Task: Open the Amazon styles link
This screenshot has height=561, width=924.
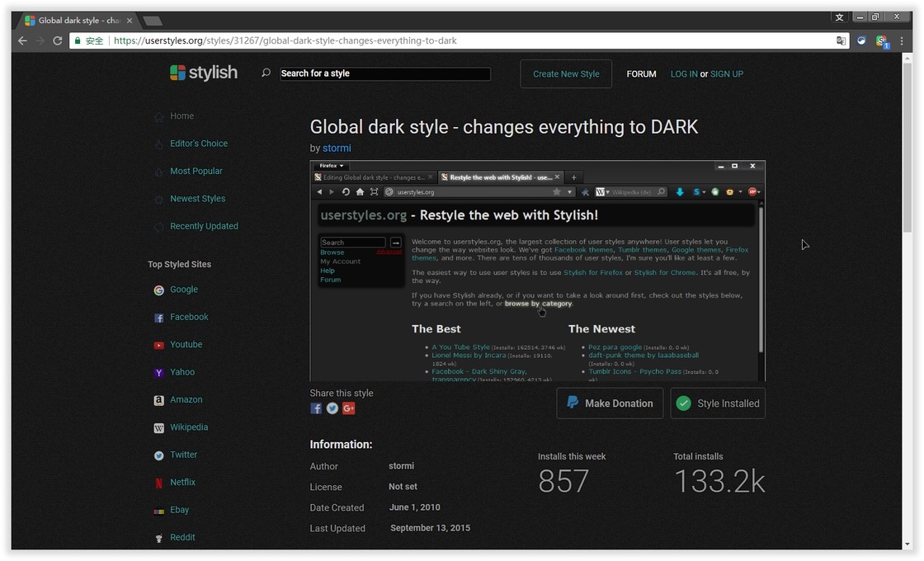Action: pos(186,399)
